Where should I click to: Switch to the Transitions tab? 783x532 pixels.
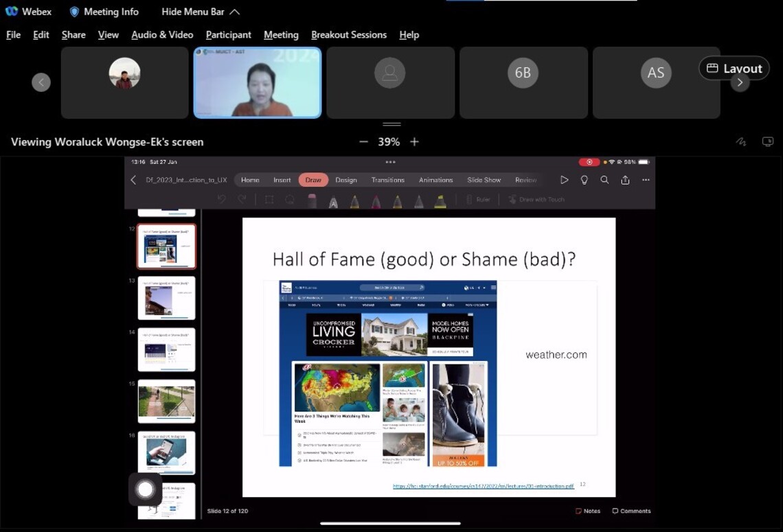(x=387, y=180)
